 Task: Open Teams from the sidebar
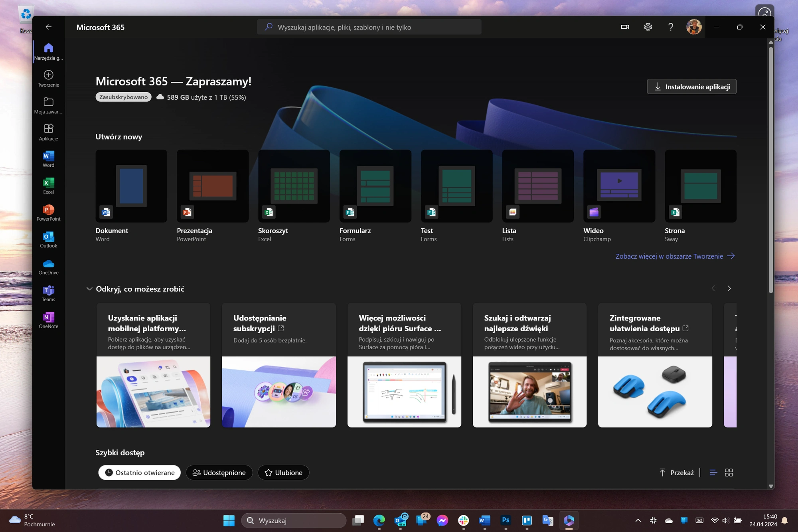point(48,293)
